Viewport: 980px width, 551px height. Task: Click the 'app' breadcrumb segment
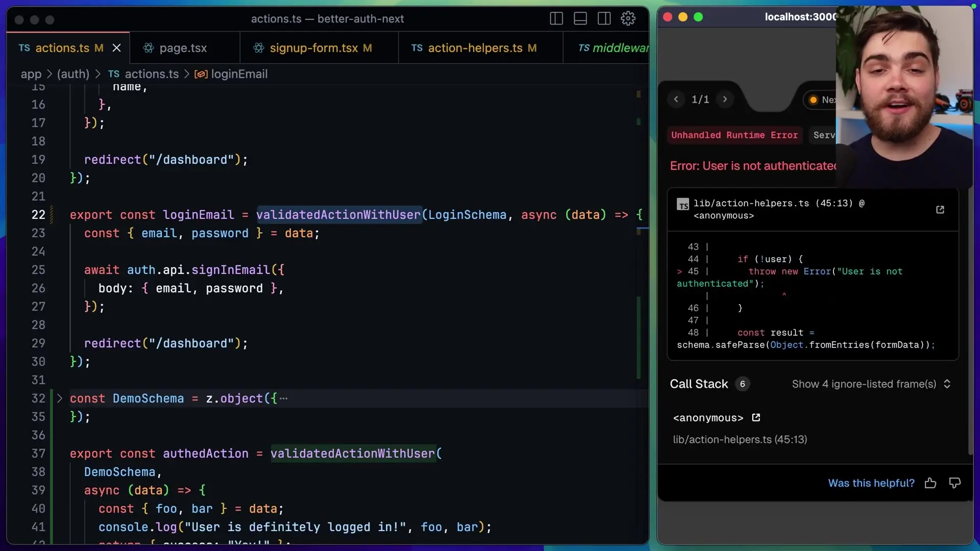click(x=31, y=74)
